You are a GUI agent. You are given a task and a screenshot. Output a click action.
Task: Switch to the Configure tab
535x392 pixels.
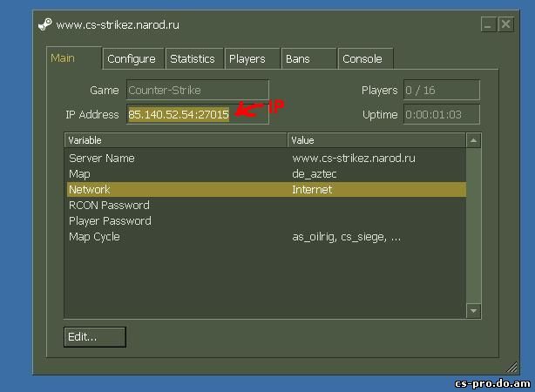pos(131,59)
